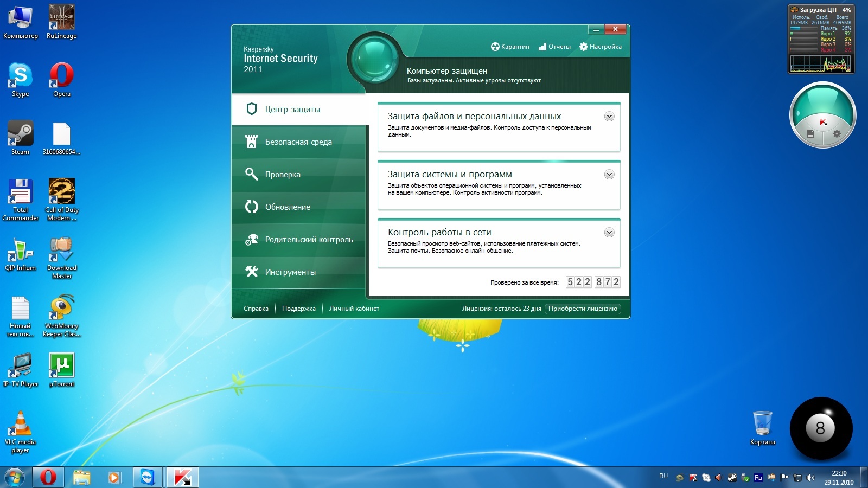The height and width of the screenshot is (488, 868).
Task: Open Skype desktop shortcut
Action: [21, 80]
